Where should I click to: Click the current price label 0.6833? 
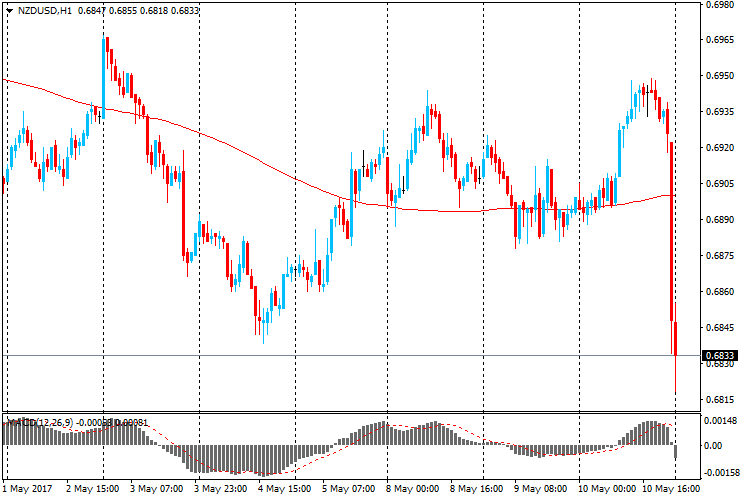[x=720, y=356]
